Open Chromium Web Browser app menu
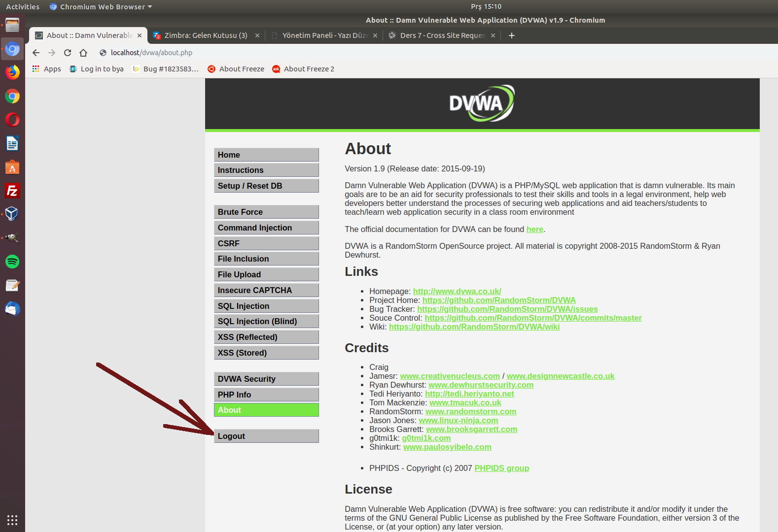 tap(101, 6)
